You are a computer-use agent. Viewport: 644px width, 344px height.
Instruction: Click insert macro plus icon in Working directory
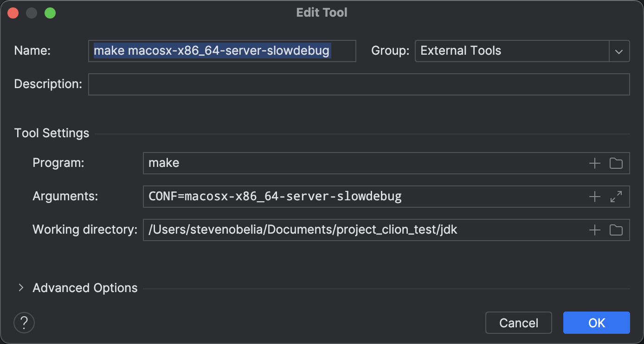(594, 230)
